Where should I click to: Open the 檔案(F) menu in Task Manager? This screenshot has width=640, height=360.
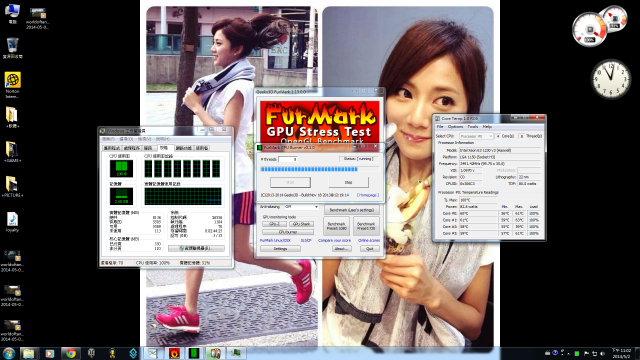(108, 139)
